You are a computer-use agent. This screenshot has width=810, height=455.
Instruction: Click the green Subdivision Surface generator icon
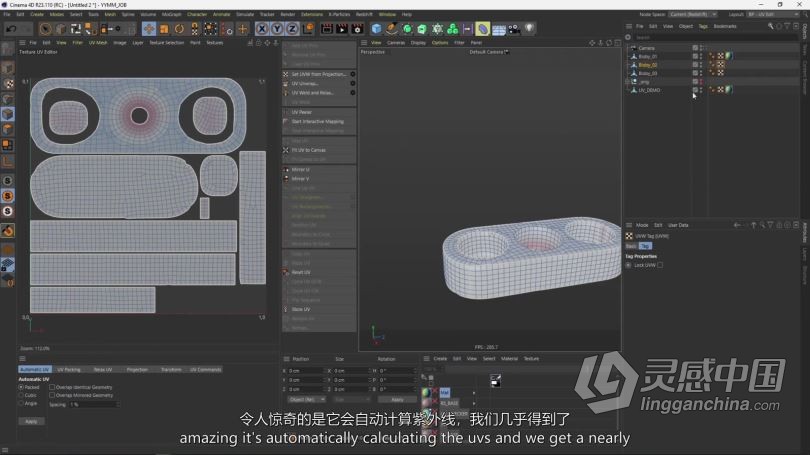pos(407,29)
